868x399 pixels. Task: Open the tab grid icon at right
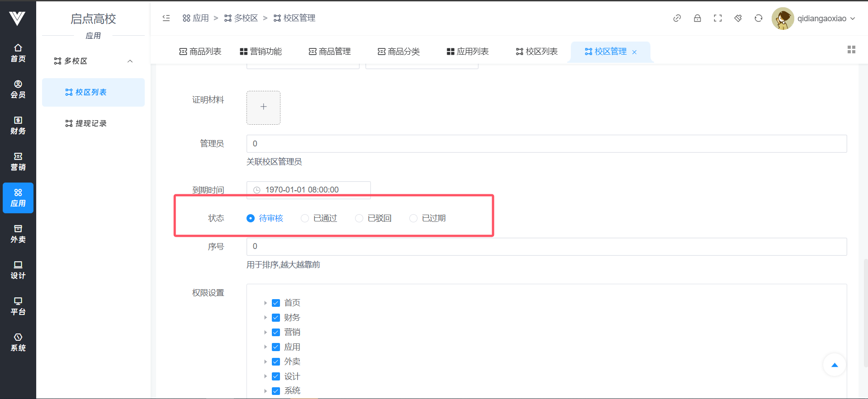pos(851,50)
